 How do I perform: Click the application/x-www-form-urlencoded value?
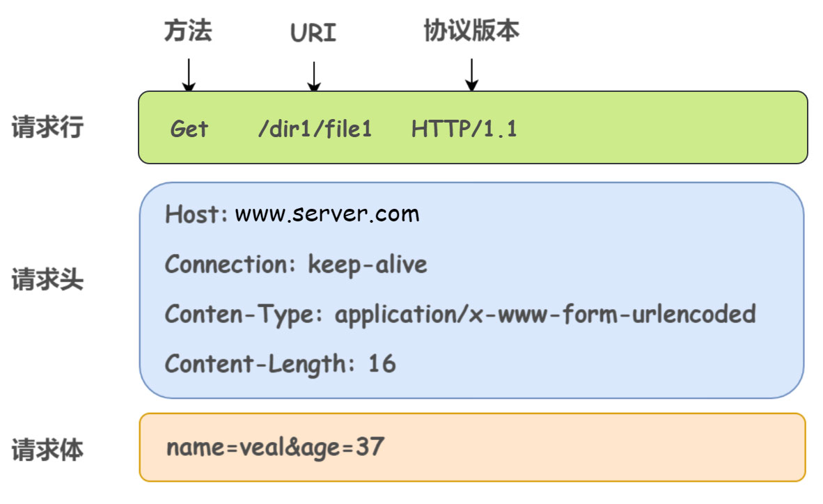(545, 314)
